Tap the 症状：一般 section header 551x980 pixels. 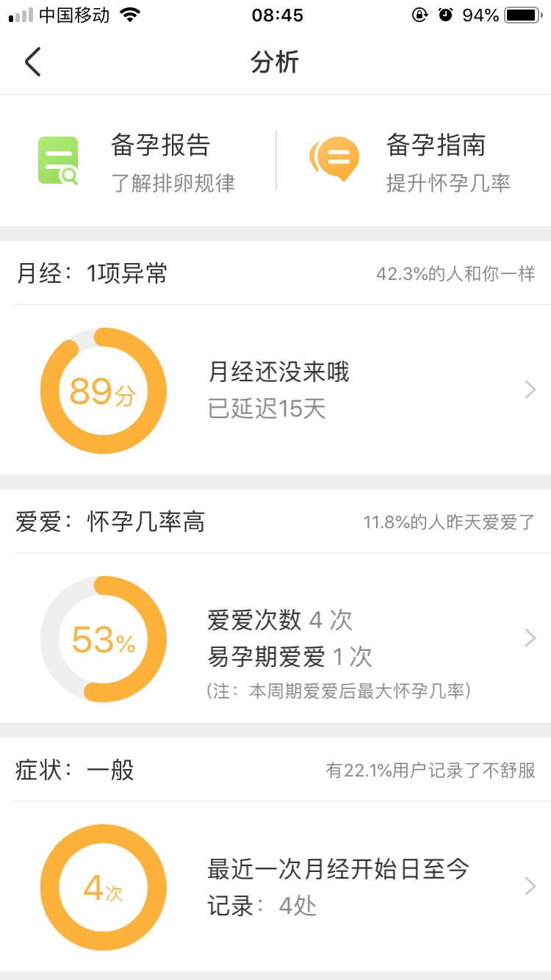(75, 771)
